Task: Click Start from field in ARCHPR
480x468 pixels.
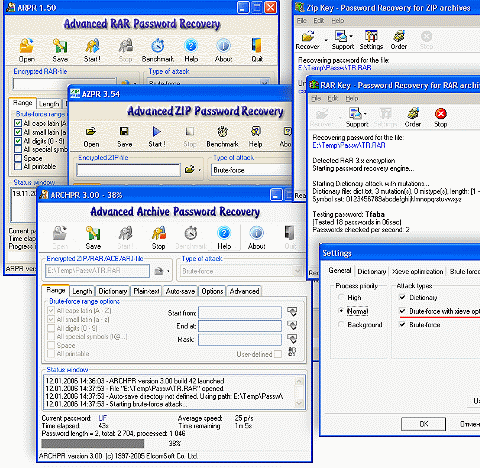Action: (240, 313)
